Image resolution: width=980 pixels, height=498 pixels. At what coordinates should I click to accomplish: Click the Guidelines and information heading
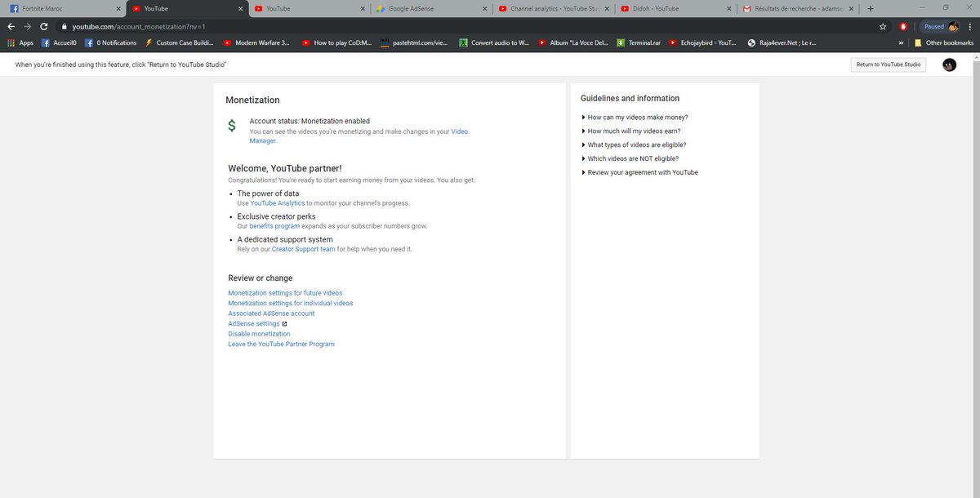click(630, 98)
